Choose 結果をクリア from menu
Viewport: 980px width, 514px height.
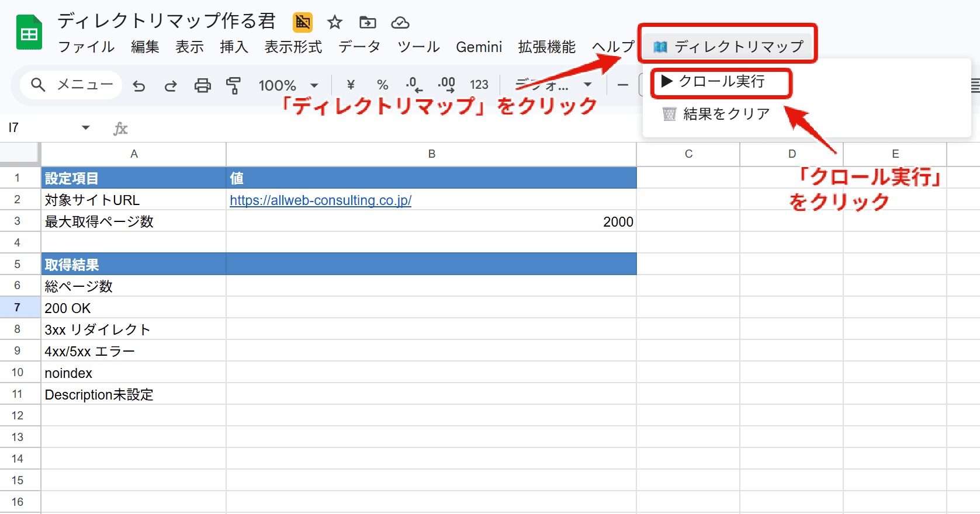(x=726, y=114)
